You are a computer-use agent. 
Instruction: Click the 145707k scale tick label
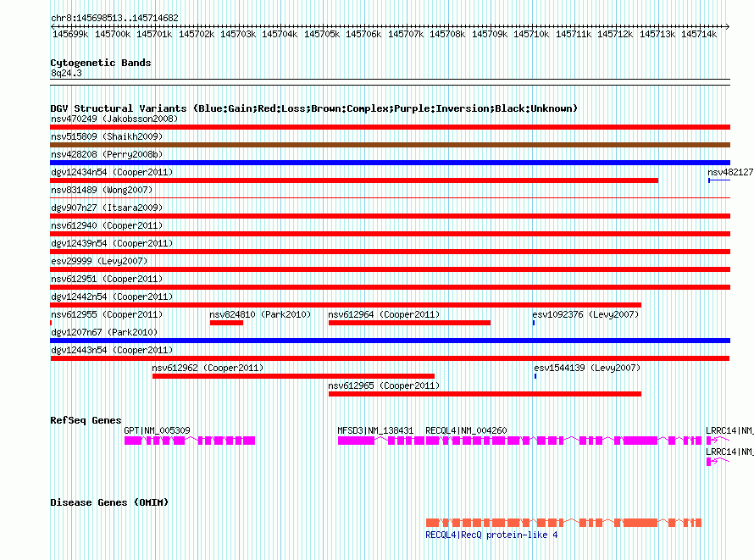point(406,34)
